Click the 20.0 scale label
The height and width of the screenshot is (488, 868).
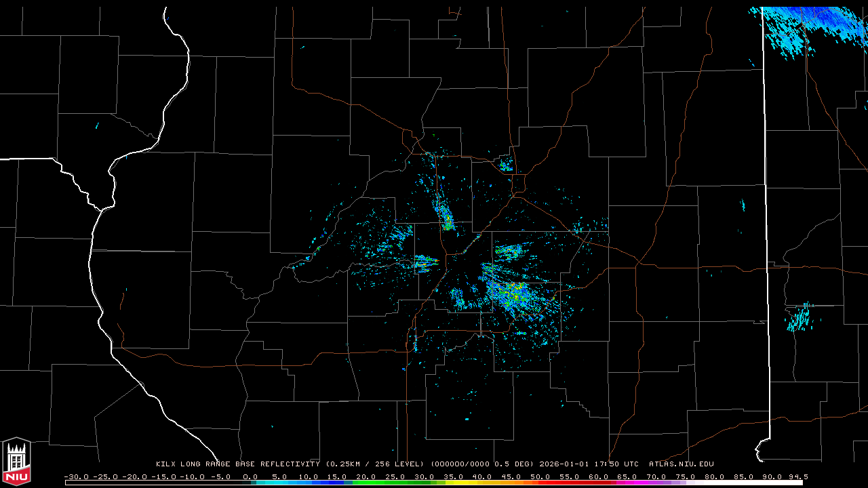pos(366,476)
